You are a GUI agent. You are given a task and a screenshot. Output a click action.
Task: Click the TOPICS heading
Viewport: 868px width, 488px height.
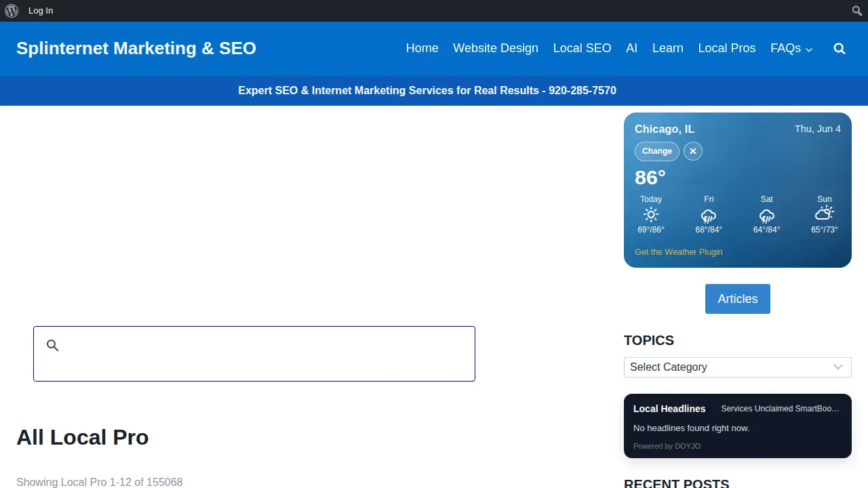click(x=649, y=340)
